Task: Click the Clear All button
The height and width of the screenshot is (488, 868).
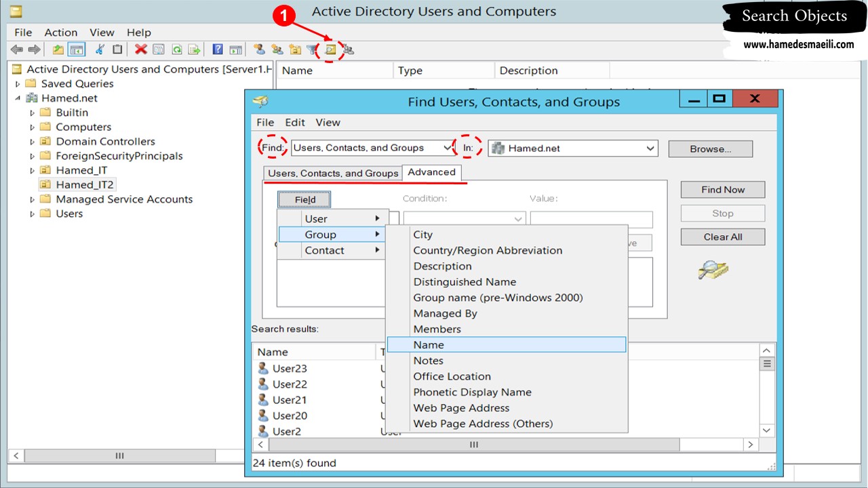Action: tap(723, 237)
